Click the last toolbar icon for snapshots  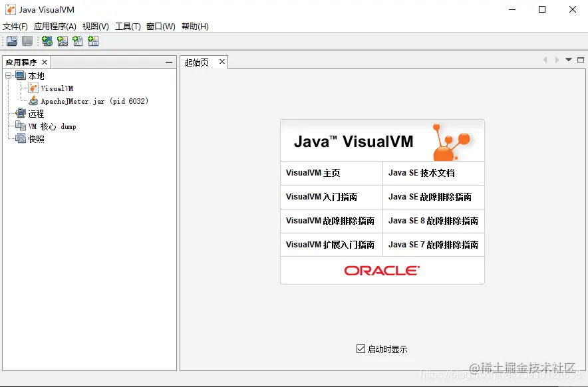93,41
